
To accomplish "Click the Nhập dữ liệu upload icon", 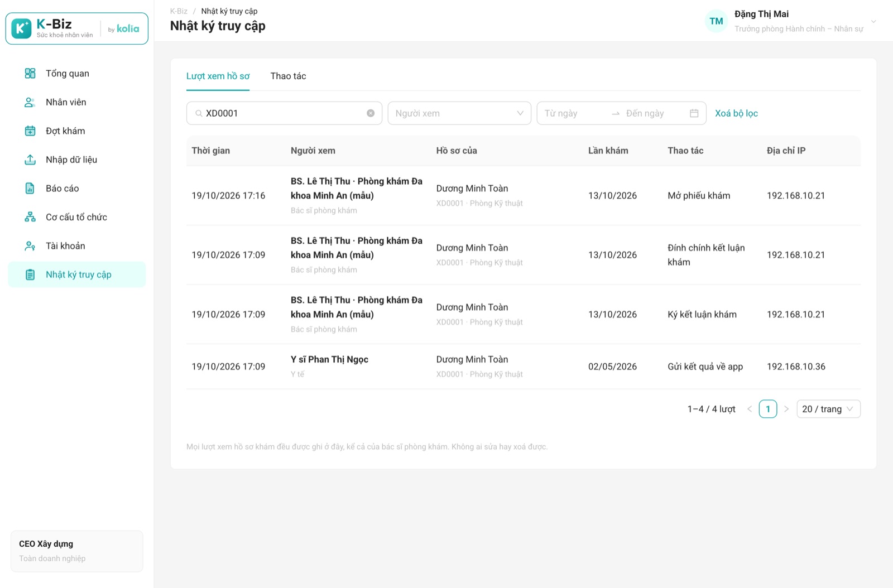I will point(30,160).
